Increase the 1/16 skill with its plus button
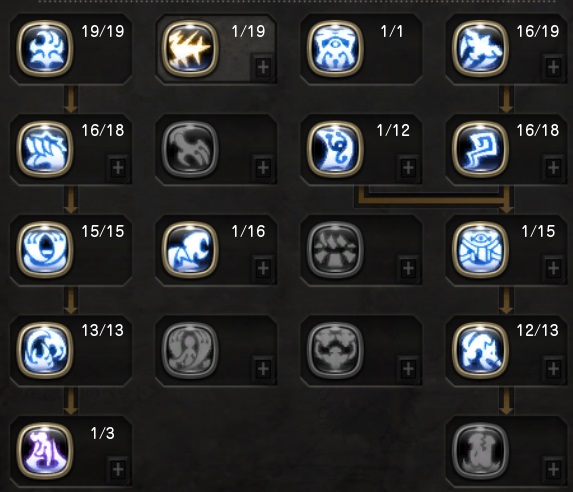Image resolution: width=573 pixels, height=492 pixels. pos(263,268)
